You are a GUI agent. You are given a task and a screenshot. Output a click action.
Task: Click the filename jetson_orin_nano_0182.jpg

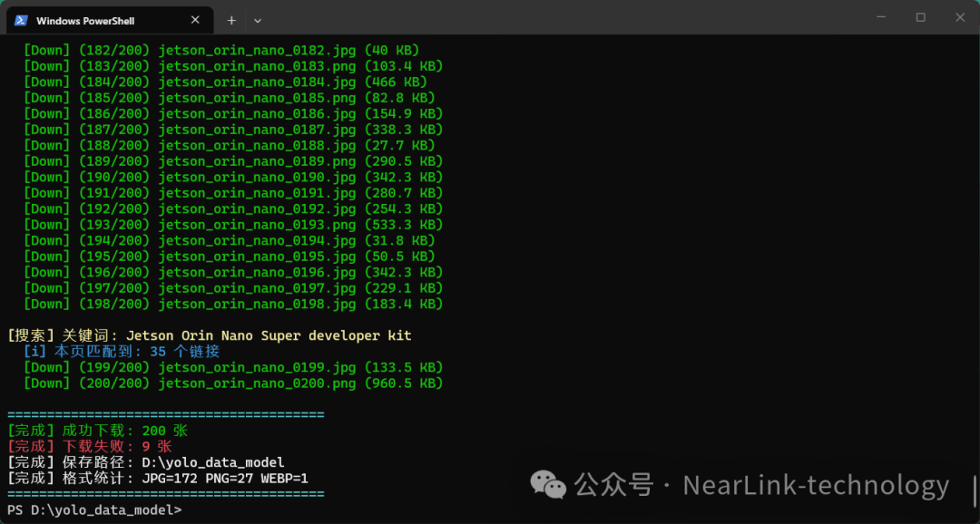257,50
